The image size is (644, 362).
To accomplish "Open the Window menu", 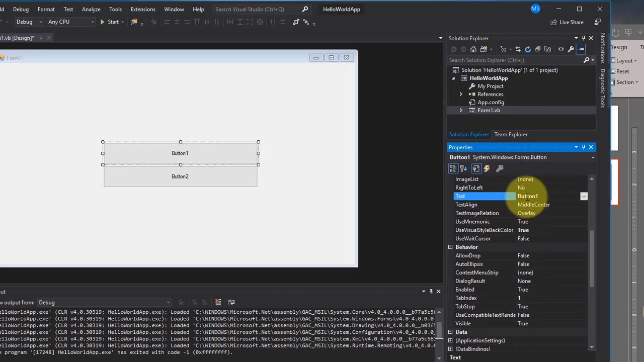I will pyautogui.click(x=174, y=9).
